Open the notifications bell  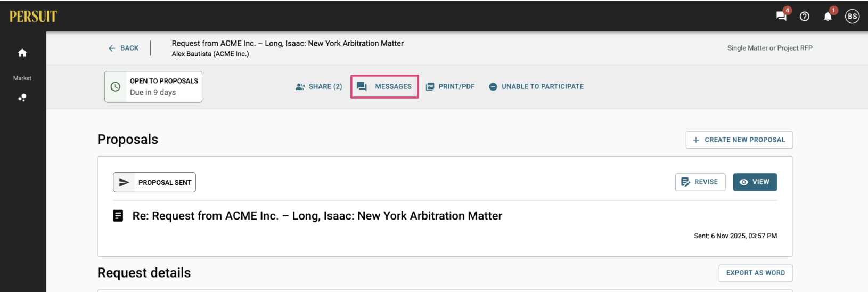coord(828,17)
